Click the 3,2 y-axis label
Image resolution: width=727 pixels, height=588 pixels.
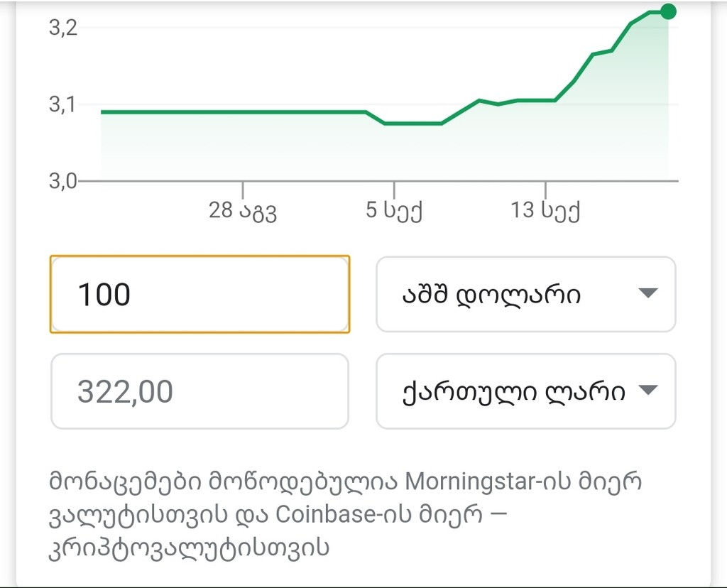tap(62, 28)
